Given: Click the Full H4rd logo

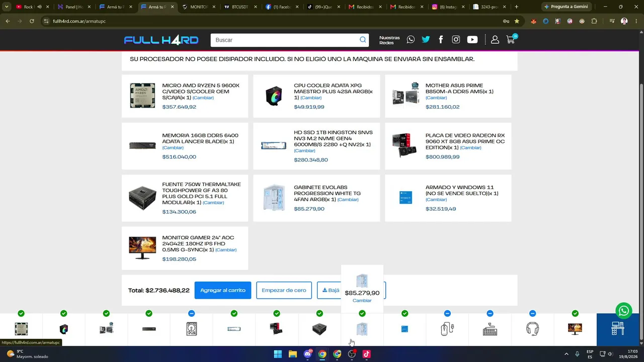Looking at the screenshot, I should pos(161,40).
